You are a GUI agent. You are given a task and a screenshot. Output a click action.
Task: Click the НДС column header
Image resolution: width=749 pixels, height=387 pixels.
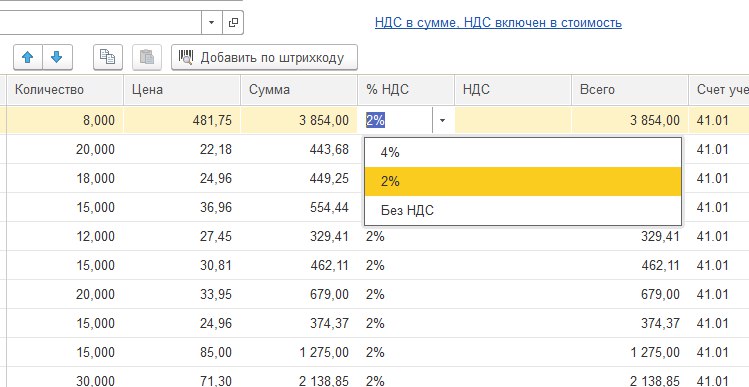tap(513, 90)
